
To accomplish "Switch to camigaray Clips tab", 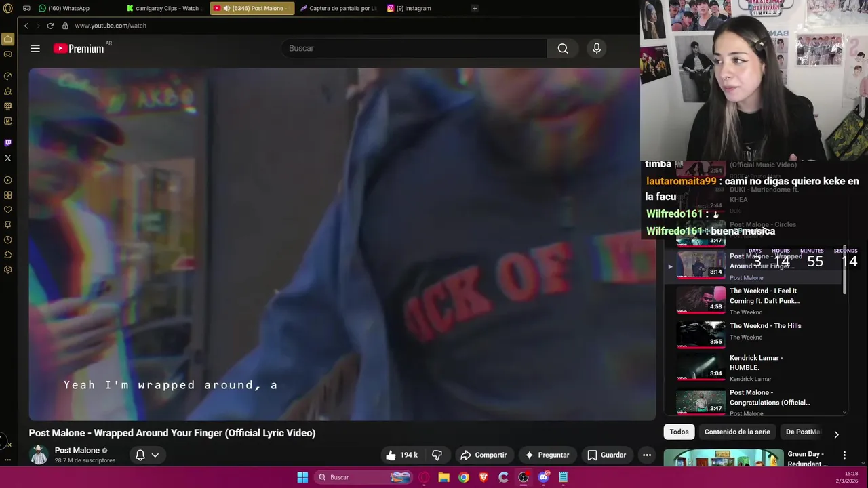I will pyautogui.click(x=165, y=8).
